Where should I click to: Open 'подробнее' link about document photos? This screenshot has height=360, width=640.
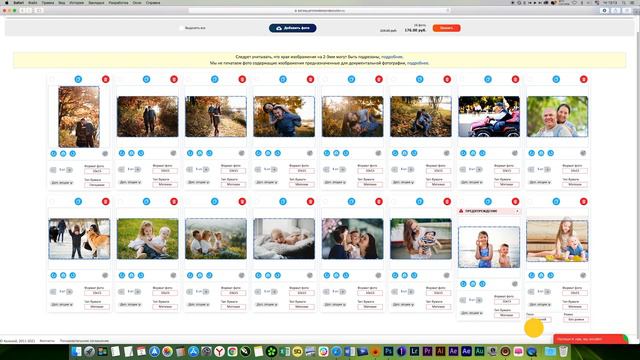[418, 63]
